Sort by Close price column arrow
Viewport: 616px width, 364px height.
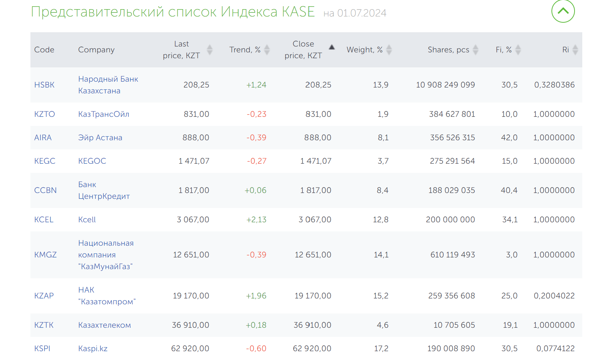332,47
